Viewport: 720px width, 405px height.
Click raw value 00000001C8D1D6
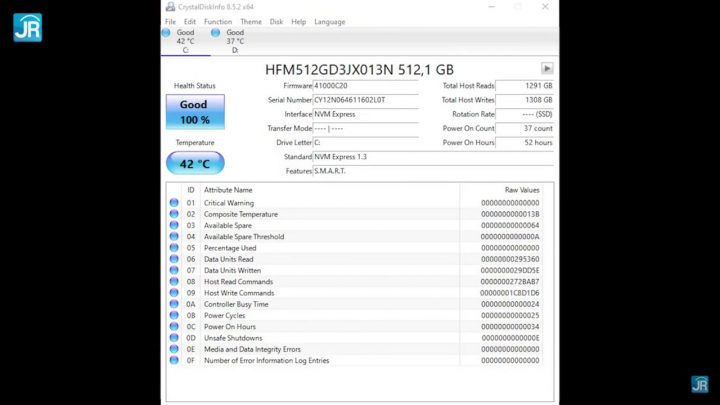click(x=510, y=292)
